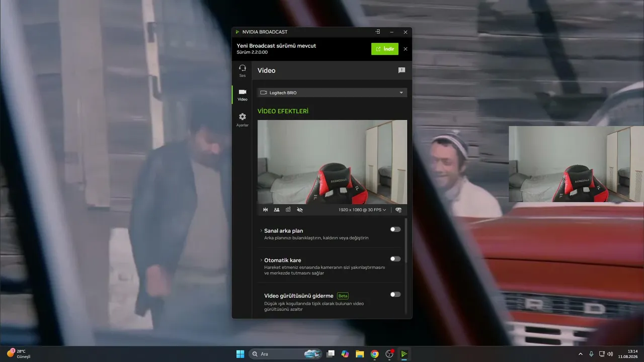
Task: Click the mirror/flip preview icon
Action: (x=266, y=210)
